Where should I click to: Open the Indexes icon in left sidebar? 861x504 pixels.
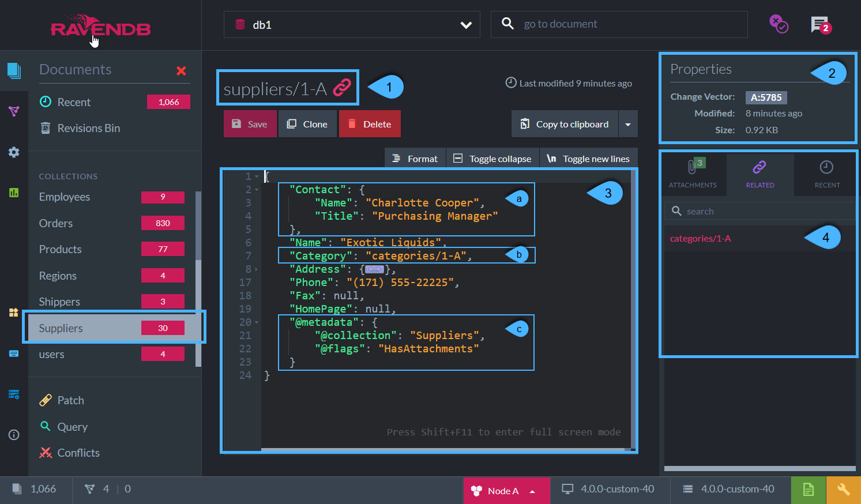point(14,111)
